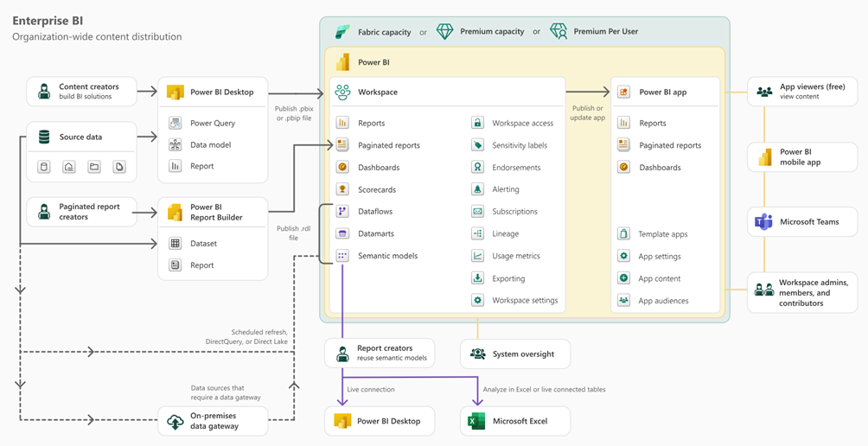Select App audiences under Power BI app
Screen dimensions: 868x446
click(x=663, y=301)
